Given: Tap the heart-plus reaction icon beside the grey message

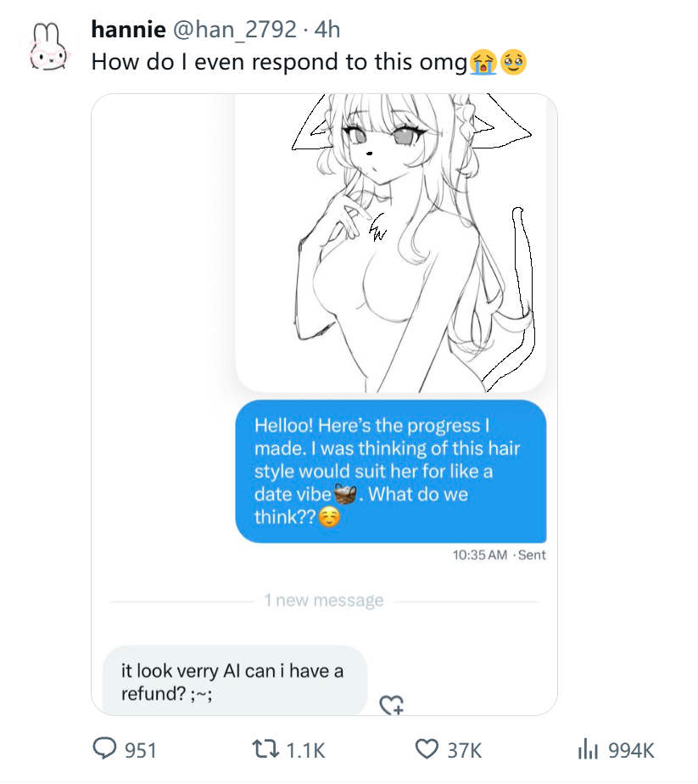Looking at the screenshot, I should pos(391,704).
